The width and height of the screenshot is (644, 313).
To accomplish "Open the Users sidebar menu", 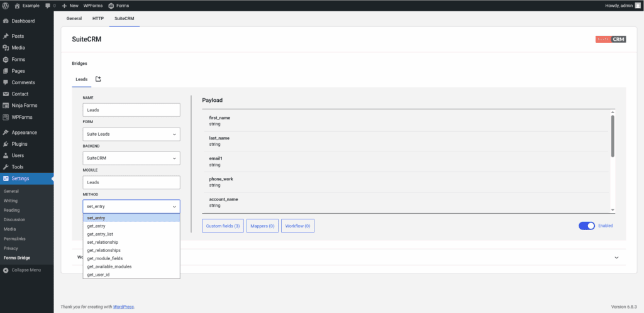I will coord(26,155).
